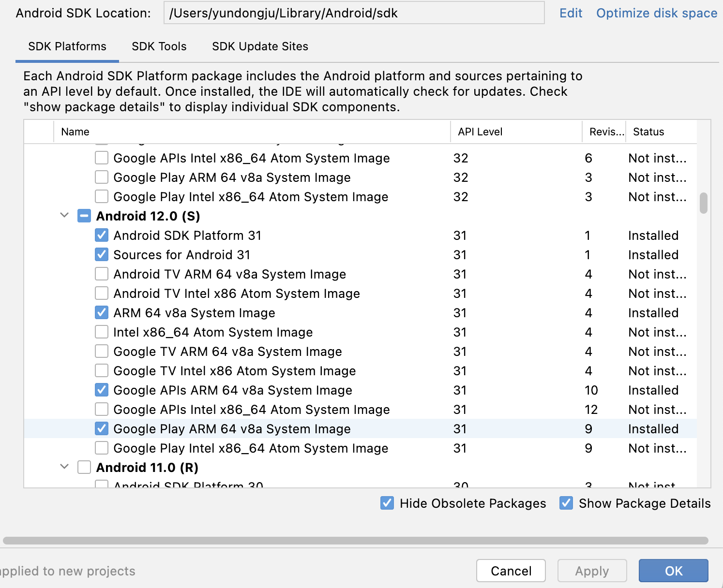Toggle the Android 12.0 (S) group checkbox
723x588 pixels.
(84, 216)
